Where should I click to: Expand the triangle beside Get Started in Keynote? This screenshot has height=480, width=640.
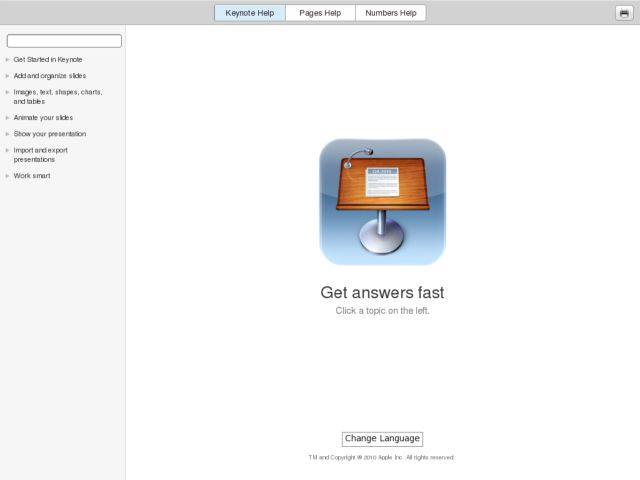tap(8, 60)
